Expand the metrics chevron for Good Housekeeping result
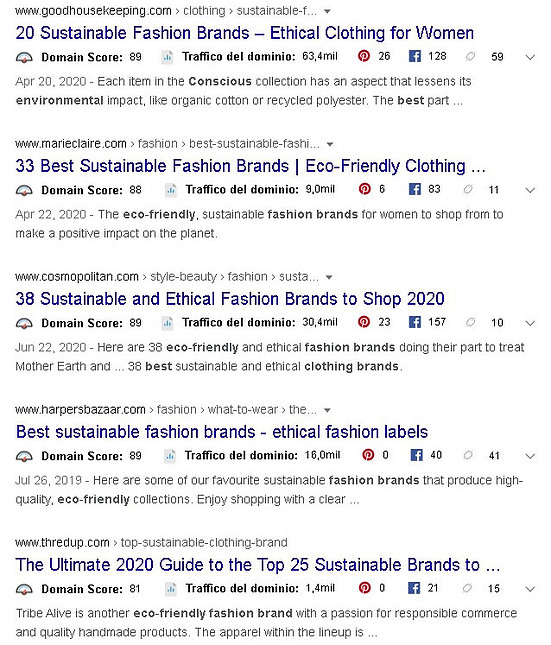The width and height of the screenshot is (551, 645). tap(530, 57)
